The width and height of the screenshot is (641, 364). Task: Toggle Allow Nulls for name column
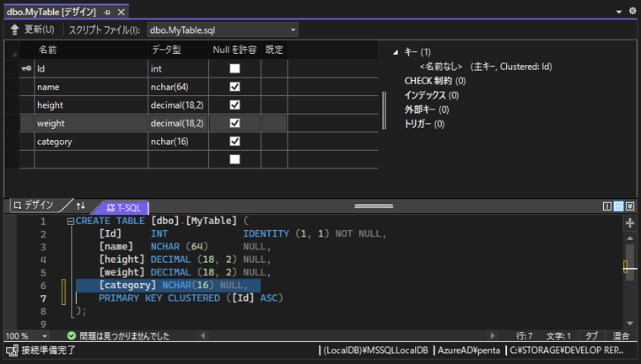[234, 87]
